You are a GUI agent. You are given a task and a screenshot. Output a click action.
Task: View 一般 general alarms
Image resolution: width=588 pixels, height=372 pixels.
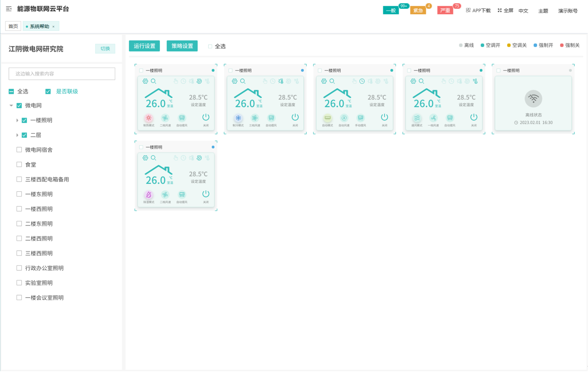[x=391, y=10]
